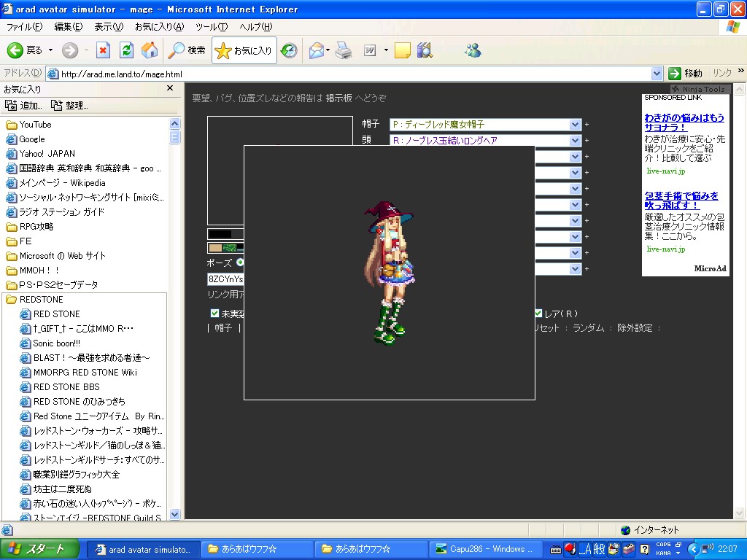Open the 表示(V) menu
Screen dimensions: 747x560
coord(109,27)
